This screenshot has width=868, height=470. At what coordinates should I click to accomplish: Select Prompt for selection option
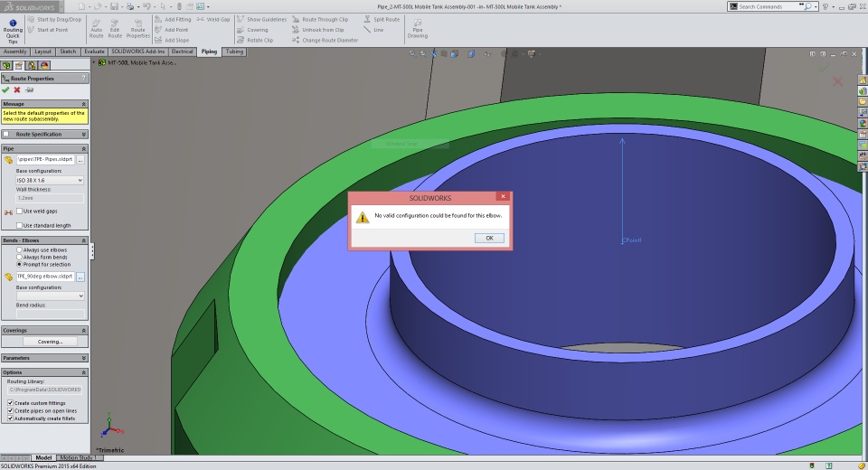click(19, 265)
